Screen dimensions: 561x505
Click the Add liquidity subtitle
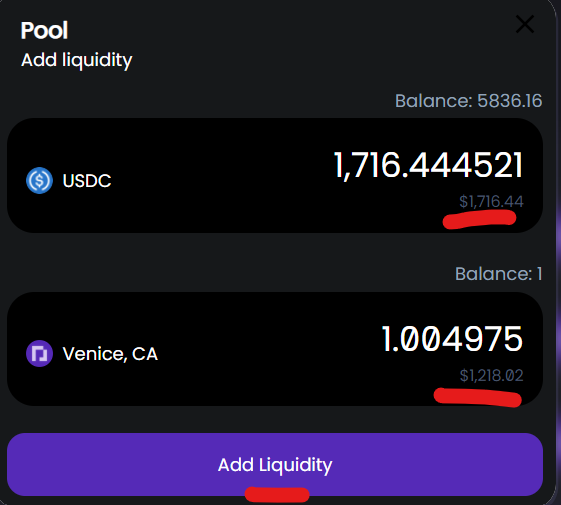[77, 60]
